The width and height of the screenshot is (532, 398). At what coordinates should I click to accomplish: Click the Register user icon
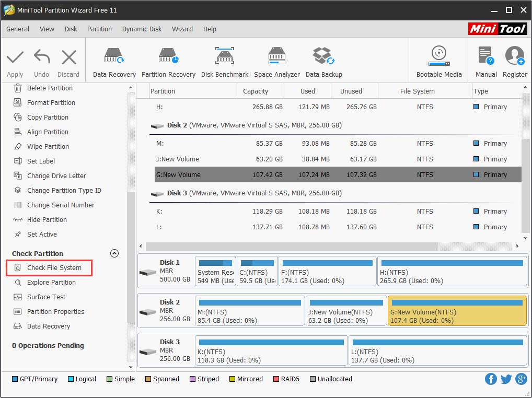click(515, 55)
